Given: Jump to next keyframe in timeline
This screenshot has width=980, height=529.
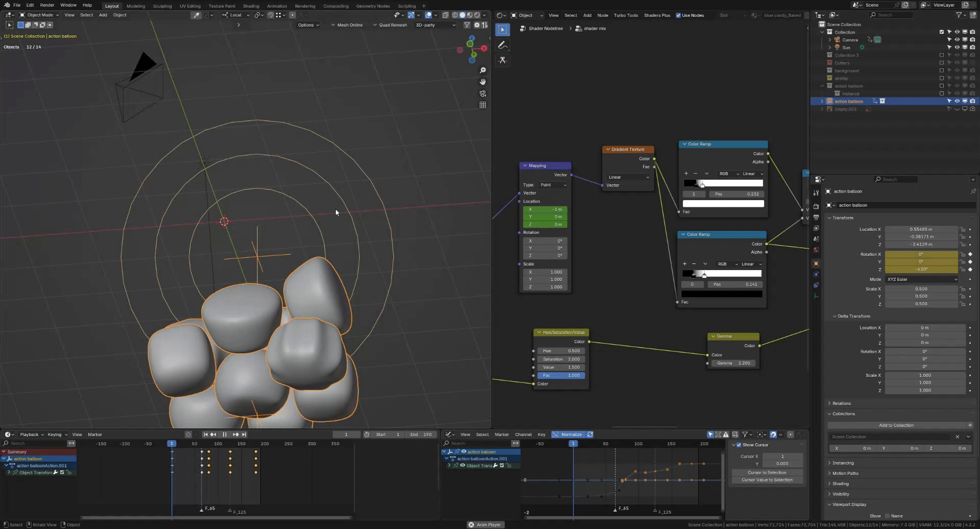Looking at the screenshot, I should pos(236,435).
